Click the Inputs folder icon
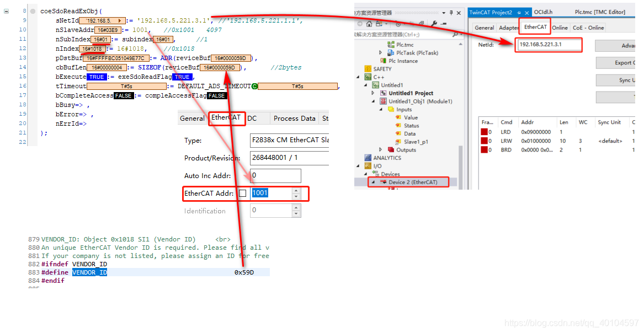This screenshot has height=333, width=644. [391, 110]
